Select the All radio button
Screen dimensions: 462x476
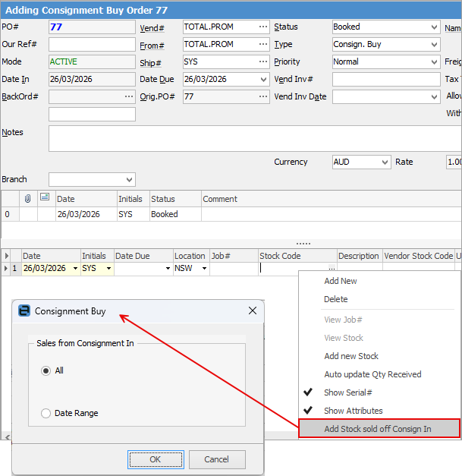[46, 370]
